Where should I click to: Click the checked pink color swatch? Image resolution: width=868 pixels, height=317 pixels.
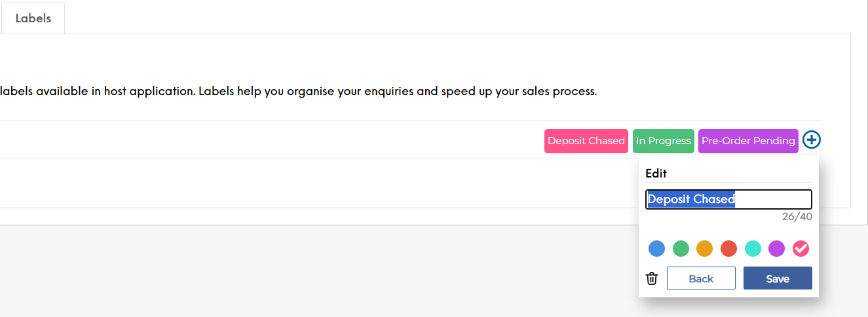pyautogui.click(x=801, y=249)
